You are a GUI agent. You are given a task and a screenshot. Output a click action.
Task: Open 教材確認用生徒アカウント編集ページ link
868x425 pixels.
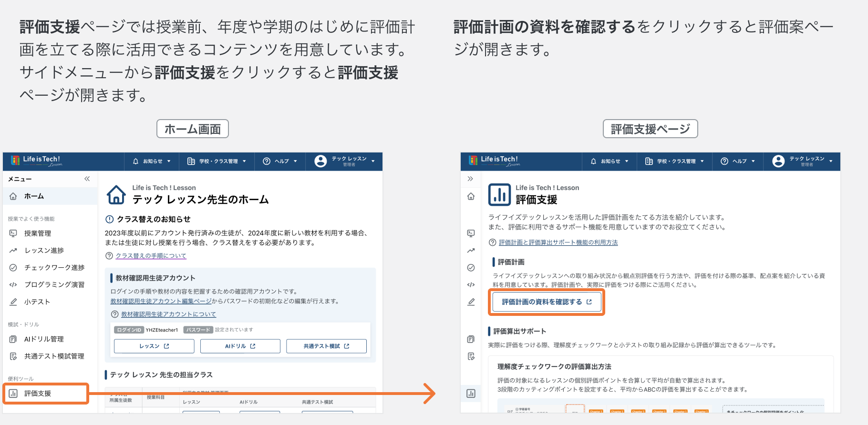[x=161, y=301]
